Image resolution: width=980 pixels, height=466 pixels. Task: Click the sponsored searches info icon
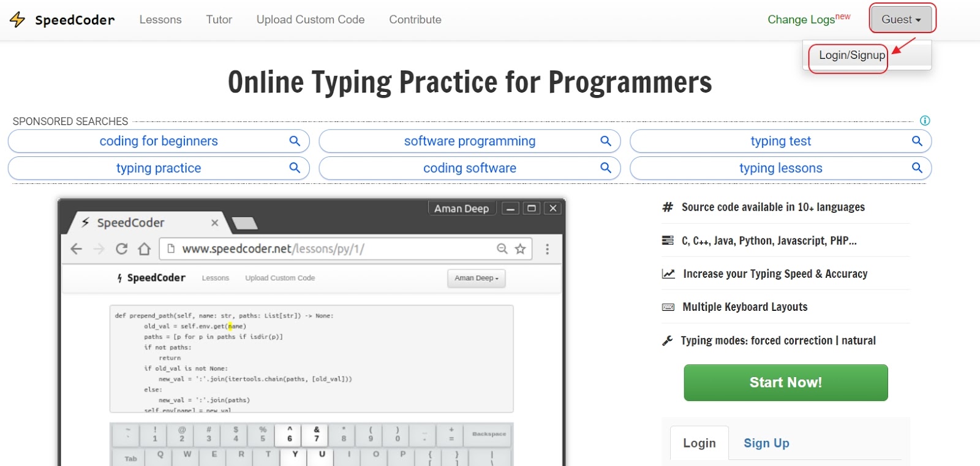925,121
